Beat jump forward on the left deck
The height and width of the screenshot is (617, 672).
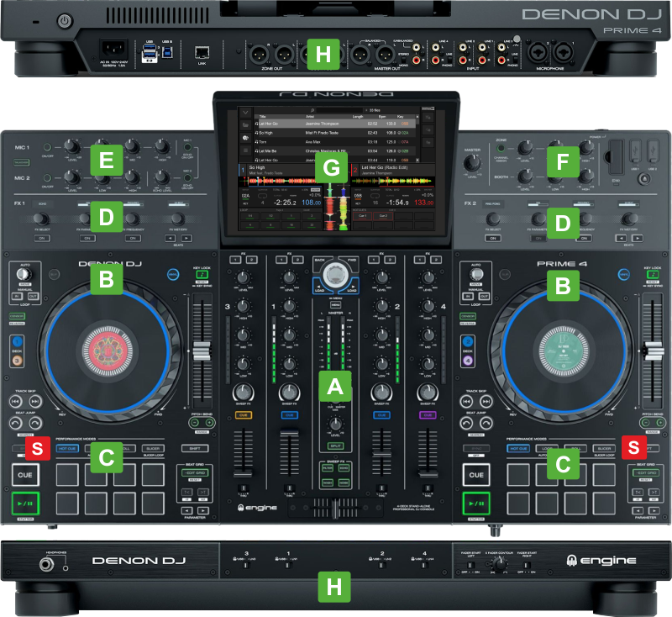35,423
